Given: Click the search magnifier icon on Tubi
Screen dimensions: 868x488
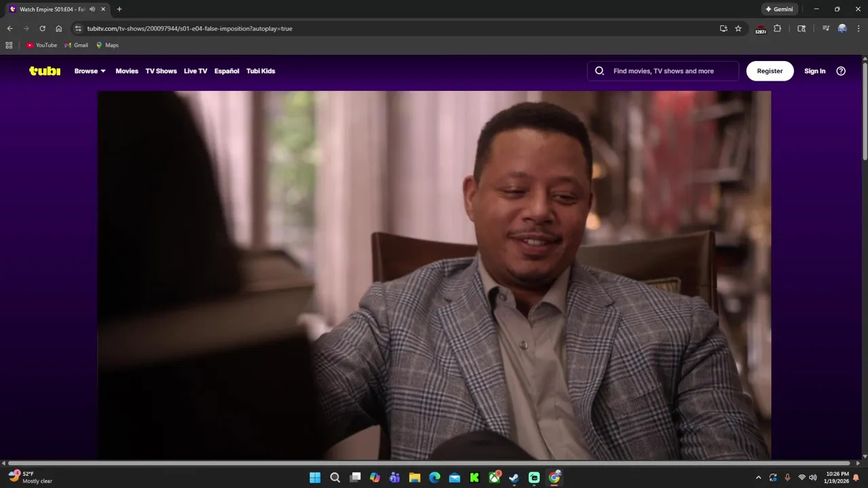Looking at the screenshot, I should 599,71.
